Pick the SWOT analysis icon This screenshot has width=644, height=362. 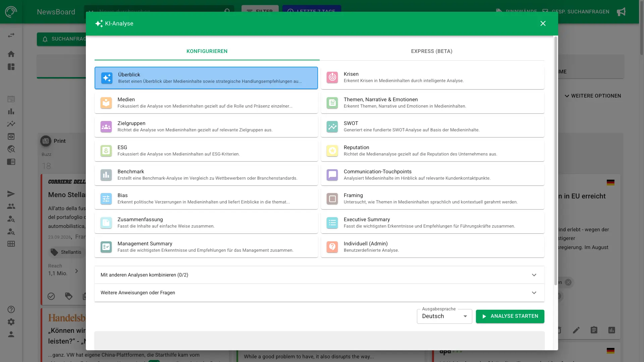(332, 127)
